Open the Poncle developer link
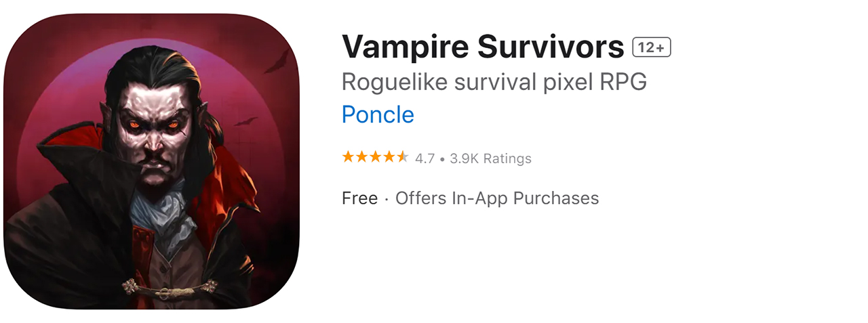The height and width of the screenshot is (323, 868). point(378,114)
